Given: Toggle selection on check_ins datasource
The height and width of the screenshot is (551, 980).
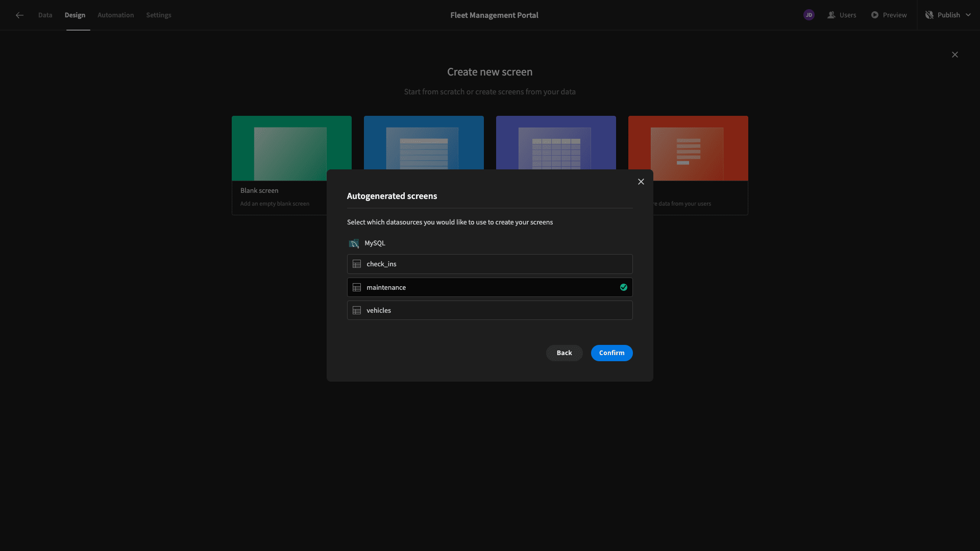Looking at the screenshot, I should click(x=490, y=264).
